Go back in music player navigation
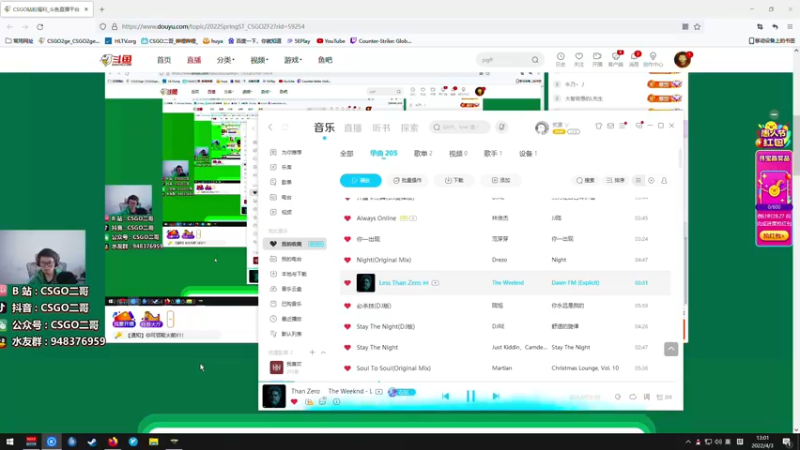Viewport: 800px width, 450px height. [x=270, y=127]
